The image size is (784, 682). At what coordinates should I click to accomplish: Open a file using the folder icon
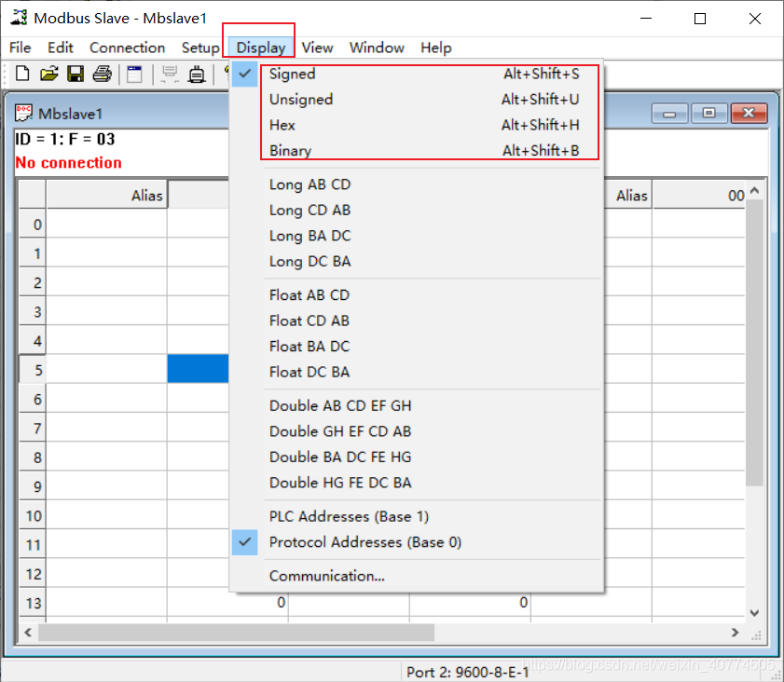click(x=49, y=74)
